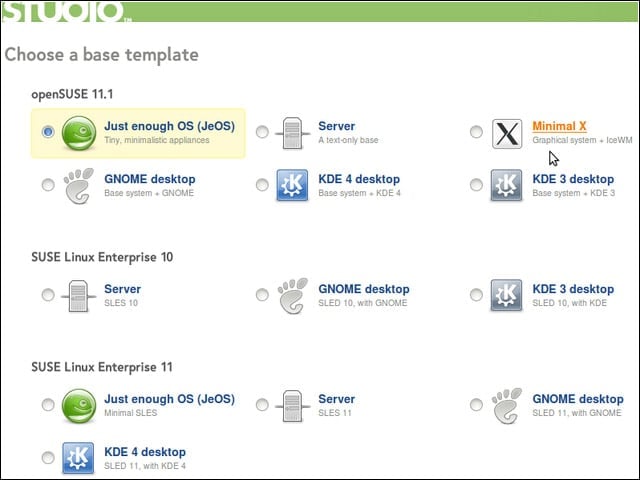Click the GNOME foot icon for SLED 11

point(507,406)
